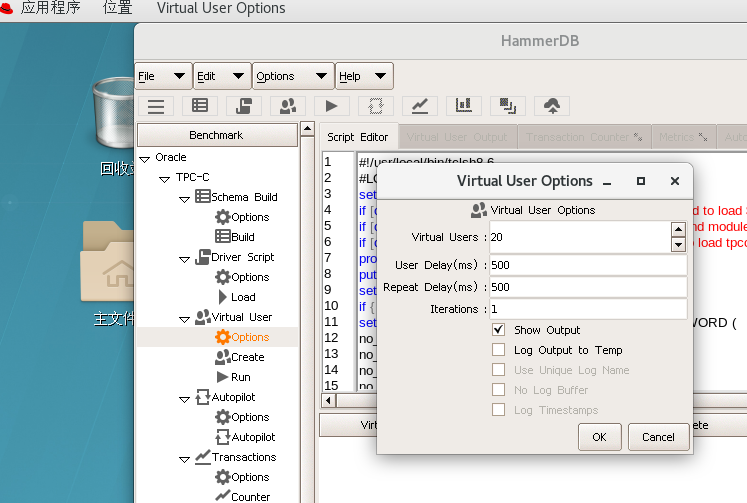Open the File dropdown menu
747x503 pixels.
pyautogui.click(x=163, y=76)
